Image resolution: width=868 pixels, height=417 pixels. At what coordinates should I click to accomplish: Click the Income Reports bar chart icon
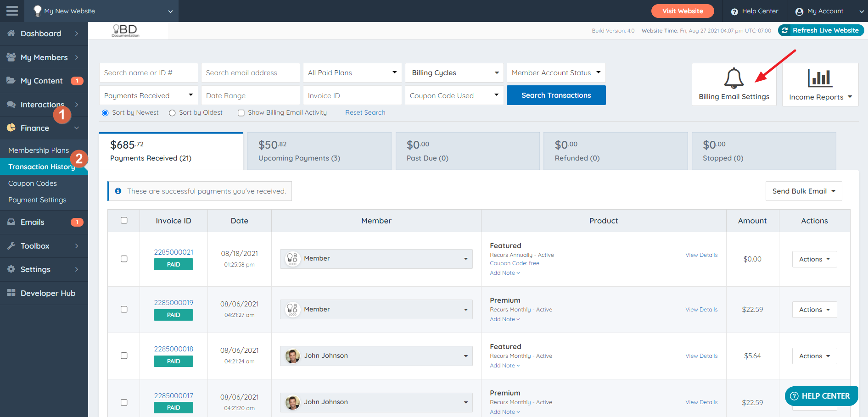(820, 78)
